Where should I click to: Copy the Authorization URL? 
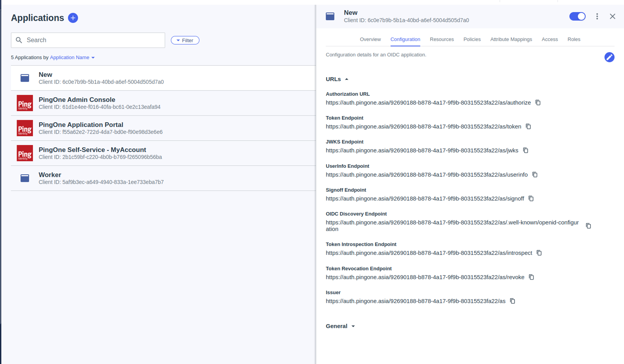(538, 103)
